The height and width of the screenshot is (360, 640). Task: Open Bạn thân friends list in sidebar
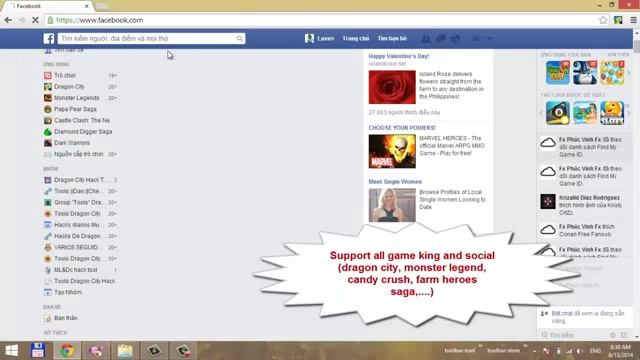point(66,318)
